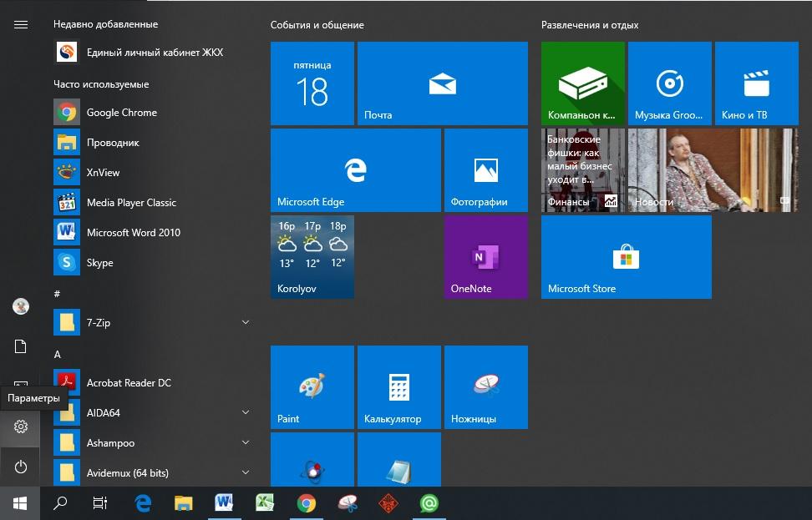Click the Windows Start button
Viewport: 812px width, 520px height.
pyautogui.click(x=20, y=503)
